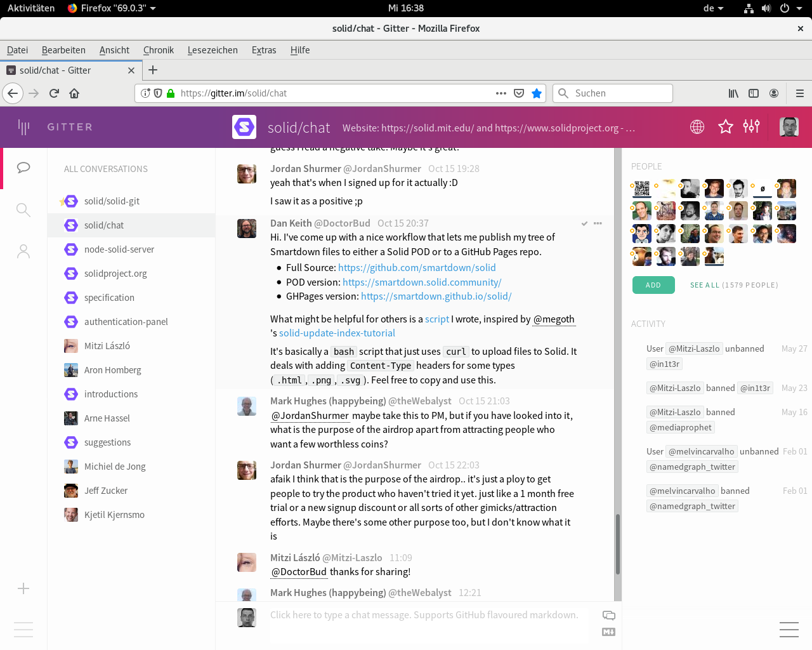Toggle Firefox bookmark star in URL bar
This screenshot has width=812, height=650.
[537, 93]
